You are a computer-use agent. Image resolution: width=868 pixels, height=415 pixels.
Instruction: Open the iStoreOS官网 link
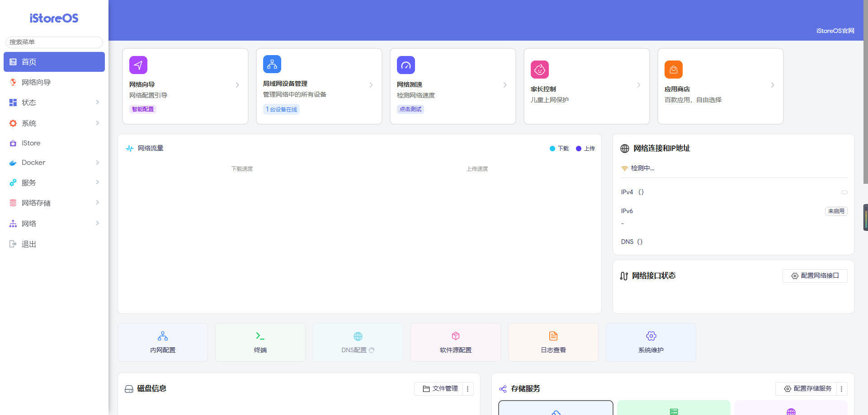tap(835, 31)
